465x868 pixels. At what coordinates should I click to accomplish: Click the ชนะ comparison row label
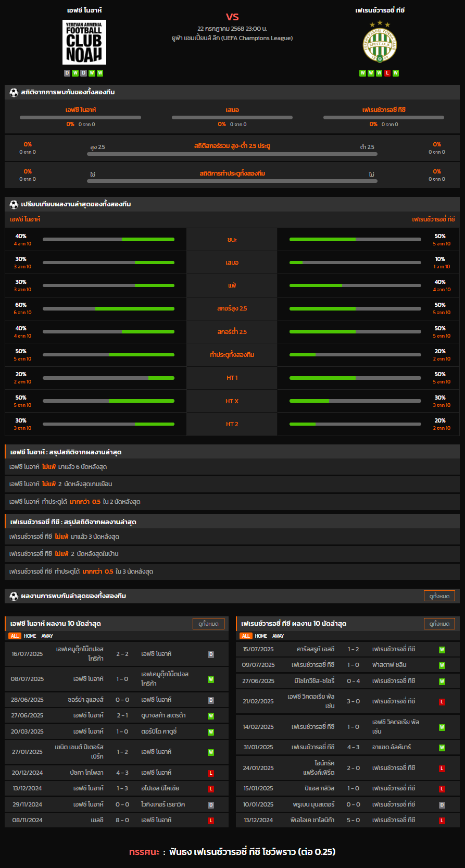tap(232, 240)
